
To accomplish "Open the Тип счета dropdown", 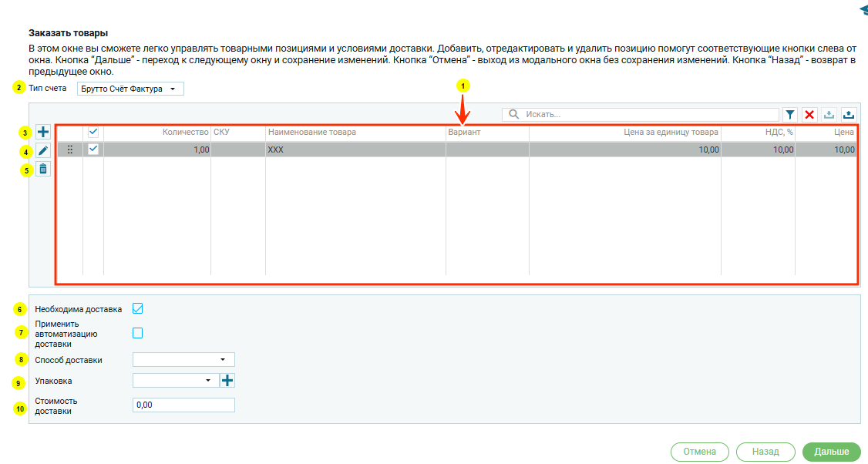I will point(130,89).
